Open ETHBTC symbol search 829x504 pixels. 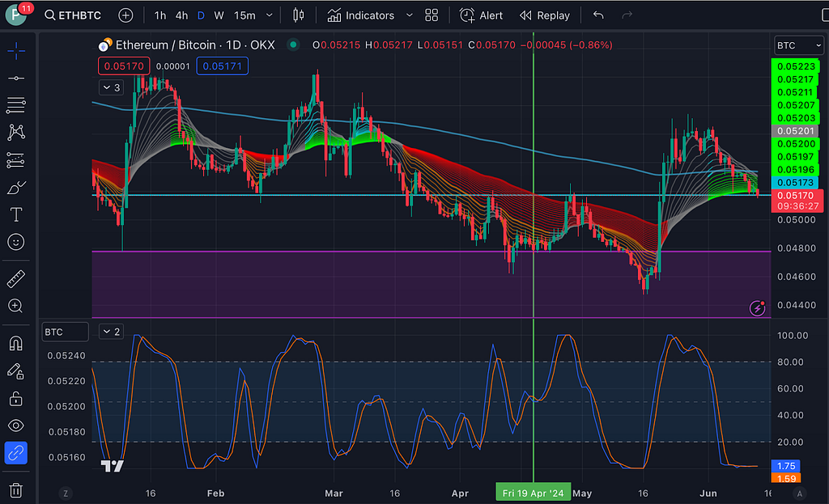[73, 15]
